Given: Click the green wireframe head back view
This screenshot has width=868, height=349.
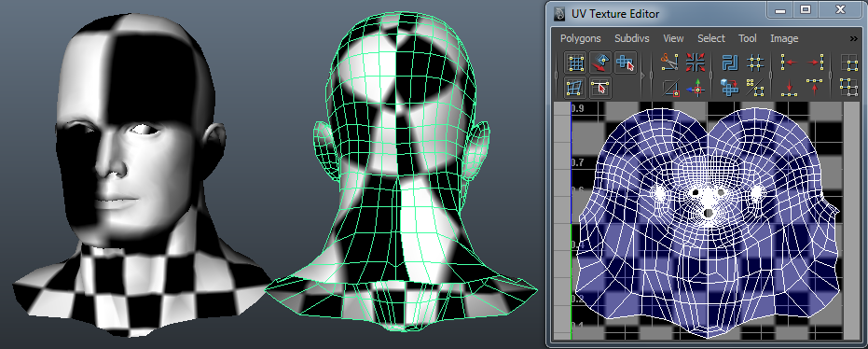Looking at the screenshot, I should 401,172.
